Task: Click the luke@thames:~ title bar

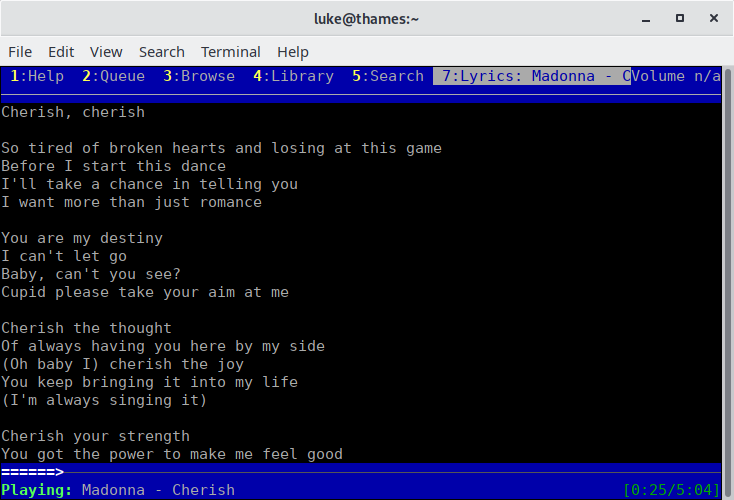Action: (x=366, y=19)
